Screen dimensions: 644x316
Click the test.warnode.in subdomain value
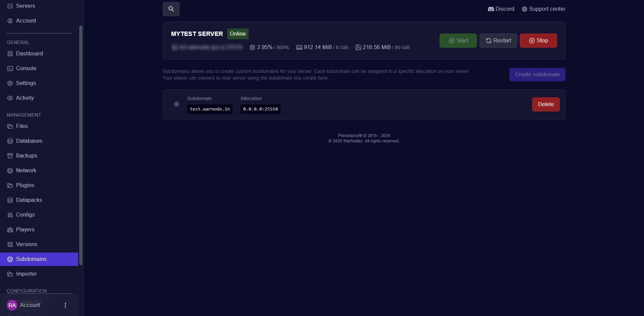tap(210, 109)
